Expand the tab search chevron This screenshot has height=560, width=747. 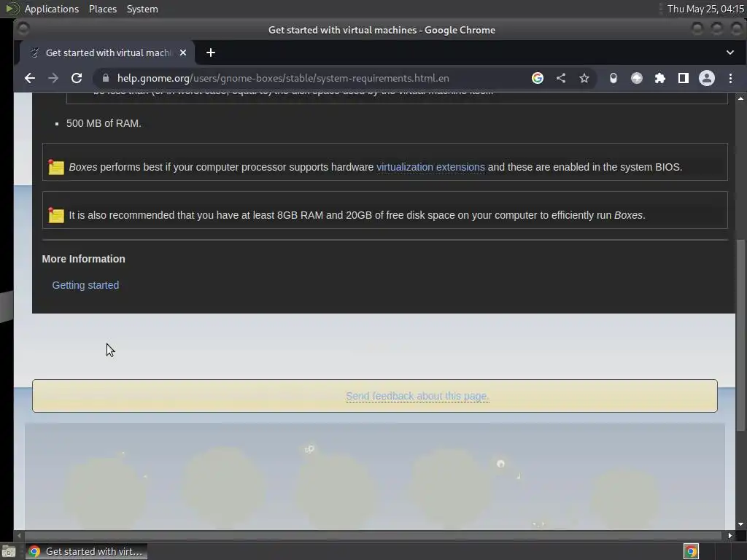point(729,52)
